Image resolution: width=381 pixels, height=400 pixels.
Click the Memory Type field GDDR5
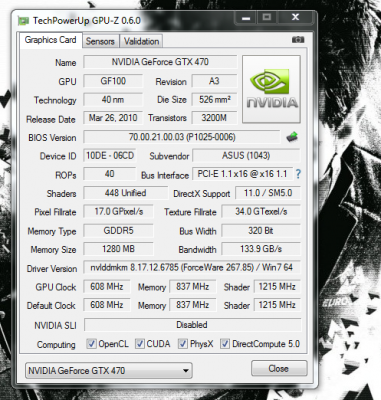(x=118, y=231)
